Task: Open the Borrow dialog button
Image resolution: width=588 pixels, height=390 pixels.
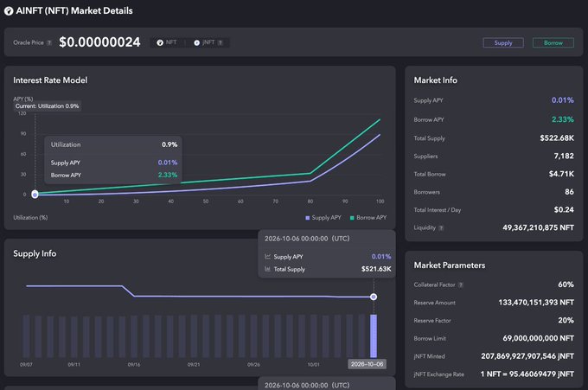Action: coord(553,42)
